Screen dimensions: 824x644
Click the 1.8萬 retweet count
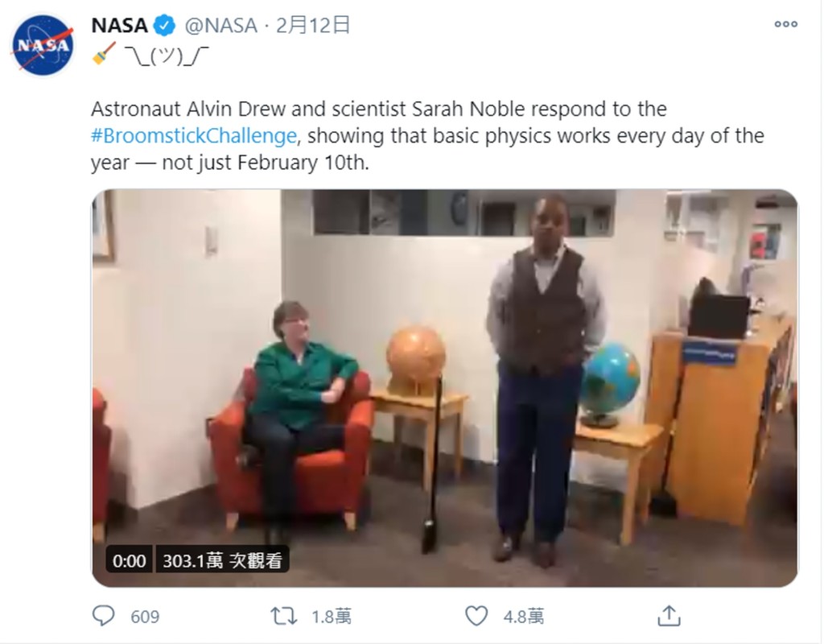point(332,616)
